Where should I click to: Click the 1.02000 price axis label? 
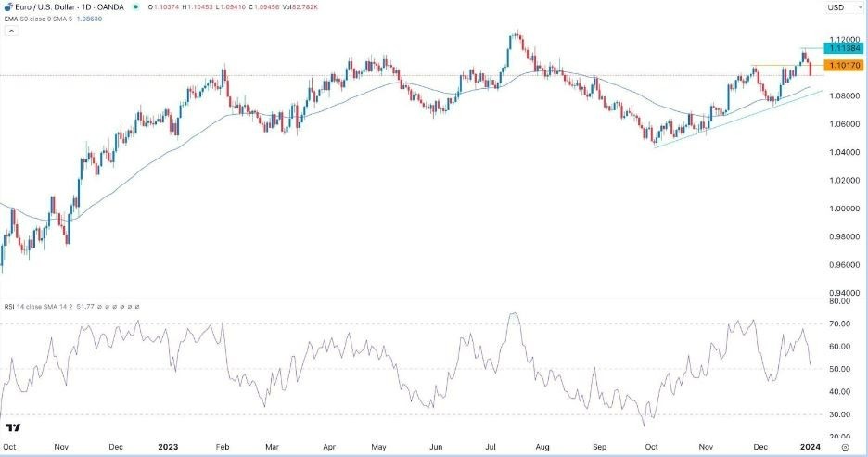click(x=845, y=181)
